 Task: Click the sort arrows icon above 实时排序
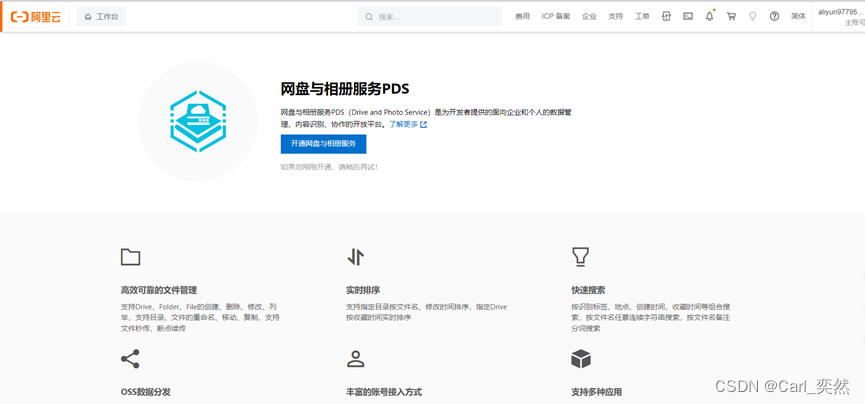pos(356,257)
